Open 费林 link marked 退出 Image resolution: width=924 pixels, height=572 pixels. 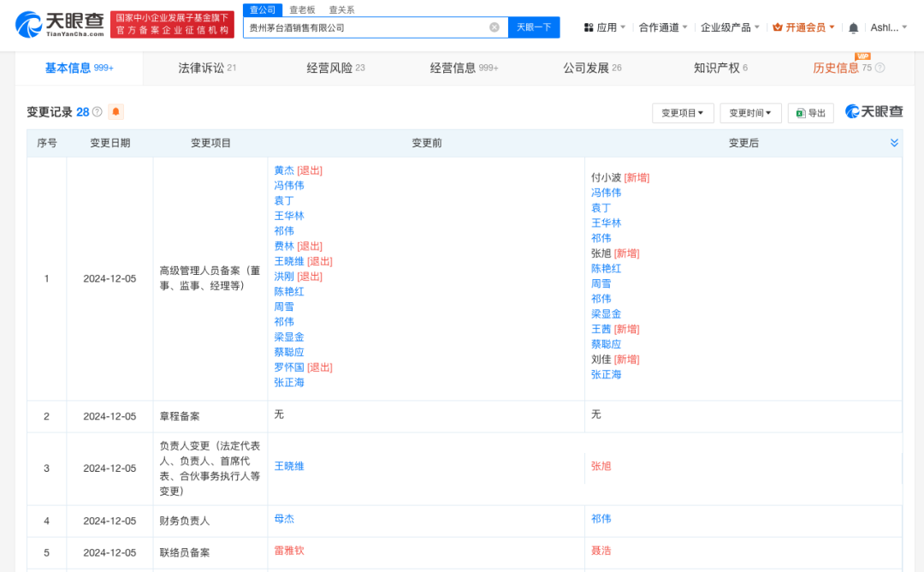[x=284, y=246]
